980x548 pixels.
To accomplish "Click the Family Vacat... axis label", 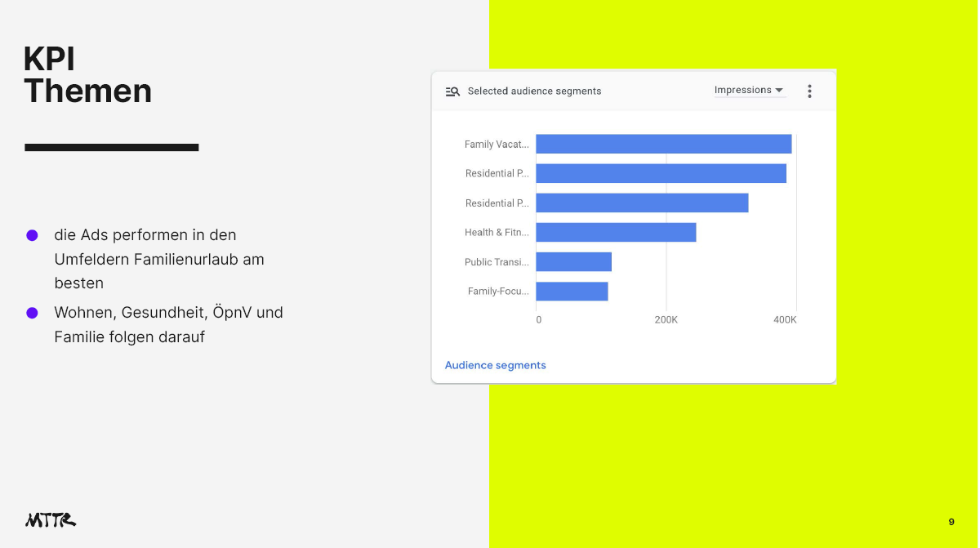I will pos(497,145).
